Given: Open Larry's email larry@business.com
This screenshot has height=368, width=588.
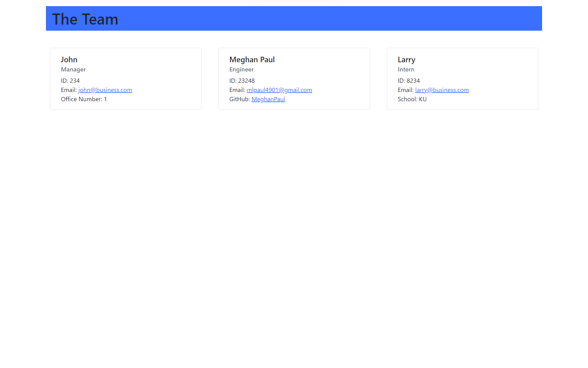Looking at the screenshot, I should pyautogui.click(x=442, y=90).
